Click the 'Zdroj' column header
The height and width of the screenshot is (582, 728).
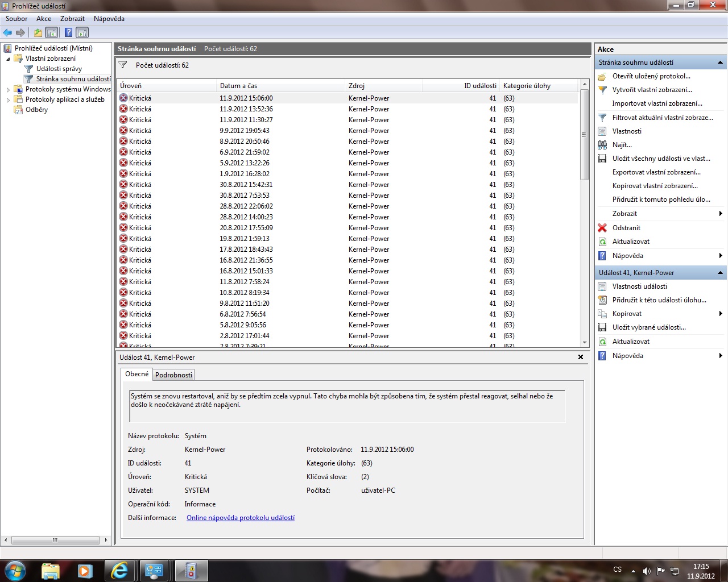pyautogui.click(x=384, y=86)
